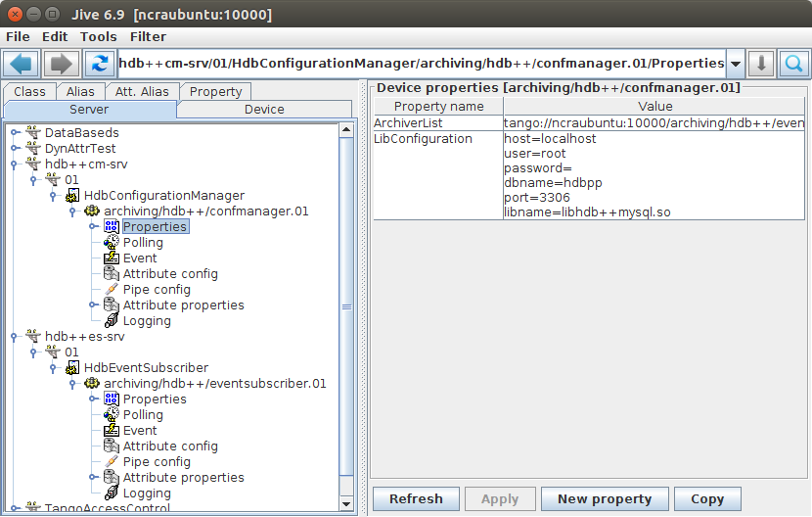Click the refresh tree icon in toolbar
The image size is (812, 517).
click(100, 64)
